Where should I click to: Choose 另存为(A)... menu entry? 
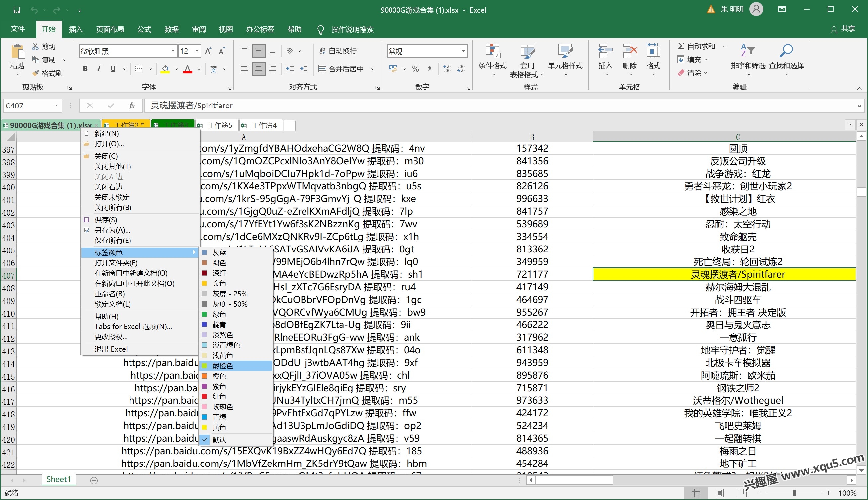(140, 230)
